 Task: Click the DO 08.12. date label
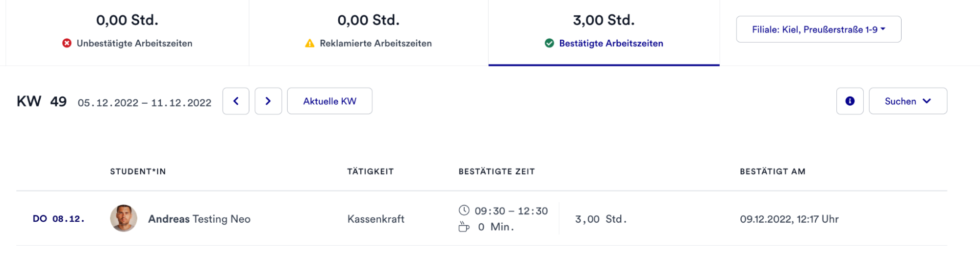58,219
